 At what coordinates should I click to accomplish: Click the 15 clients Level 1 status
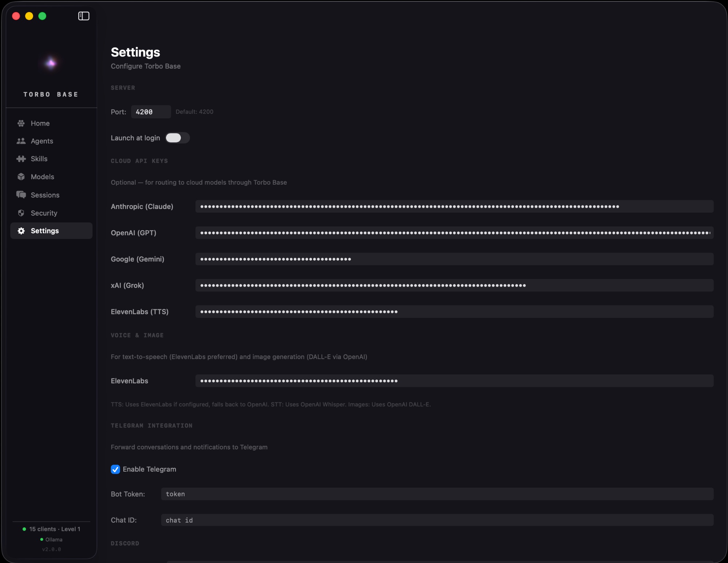point(54,529)
